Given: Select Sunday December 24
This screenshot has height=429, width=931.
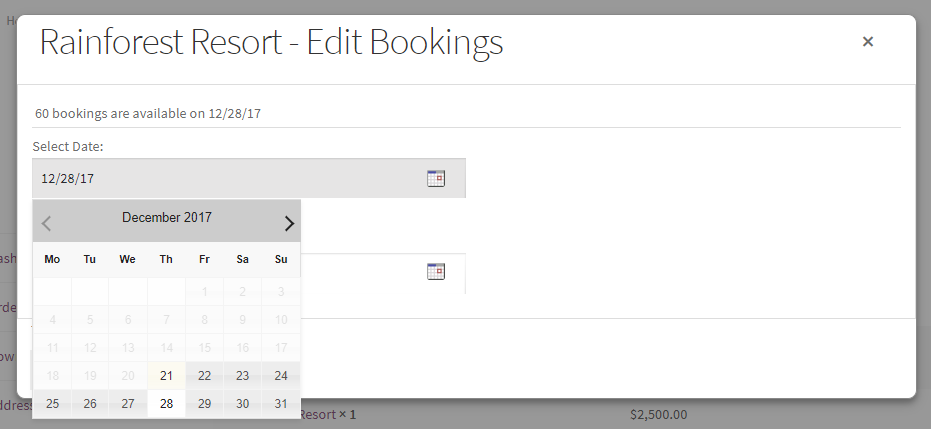Looking at the screenshot, I should click(x=281, y=376).
